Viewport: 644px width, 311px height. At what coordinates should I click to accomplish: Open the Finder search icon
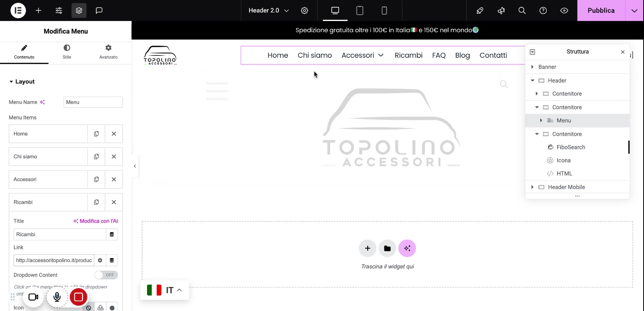pos(522,10)
